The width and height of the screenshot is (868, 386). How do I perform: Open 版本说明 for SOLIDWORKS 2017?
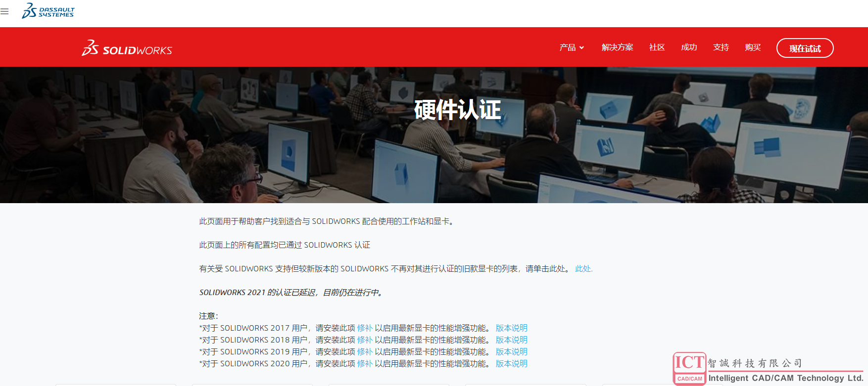(x=512, y=328)
